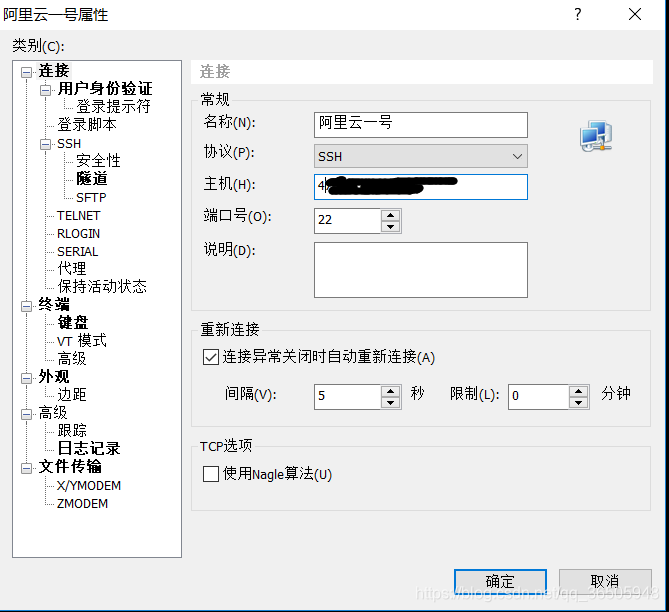
Task: Select 登录提示符 tree item
Action: click(113, 106)
